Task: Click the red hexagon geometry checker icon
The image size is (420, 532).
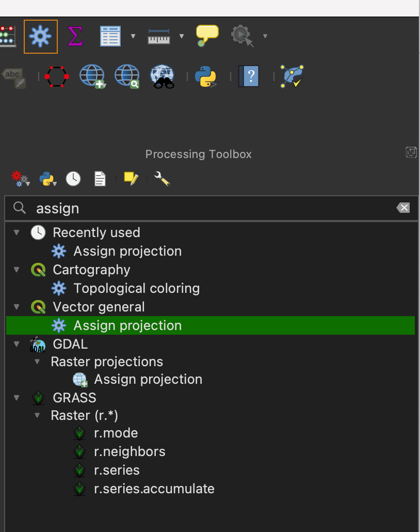Action: click(x=56, y=77)
